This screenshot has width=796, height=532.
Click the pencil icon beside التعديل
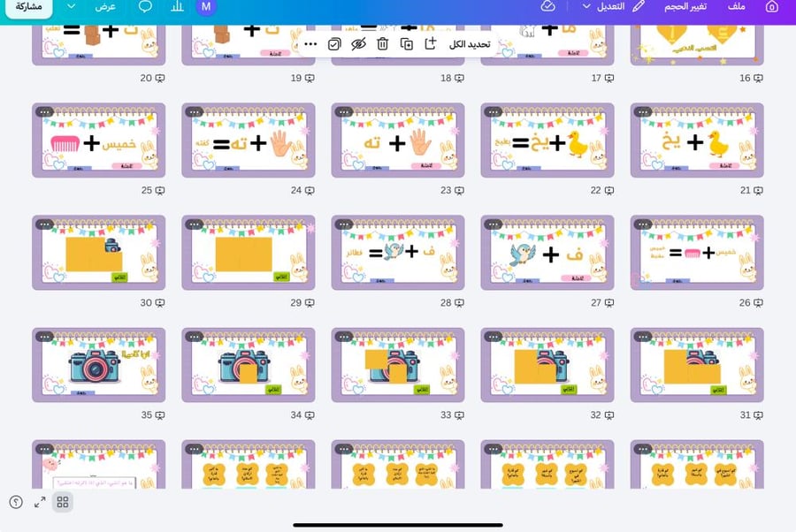pos(639,6)
